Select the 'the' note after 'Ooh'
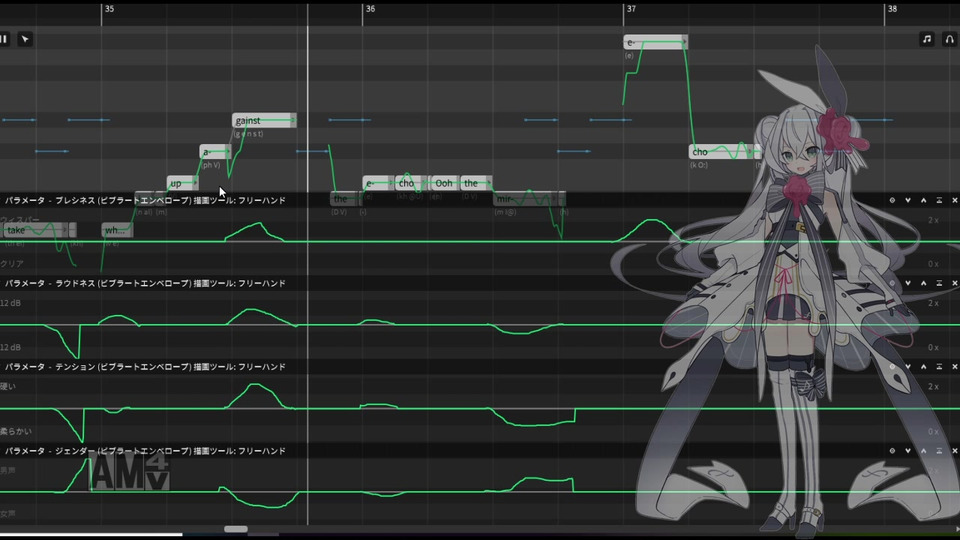Viewport: 960px width, 540px height. [x=476, y=183]
